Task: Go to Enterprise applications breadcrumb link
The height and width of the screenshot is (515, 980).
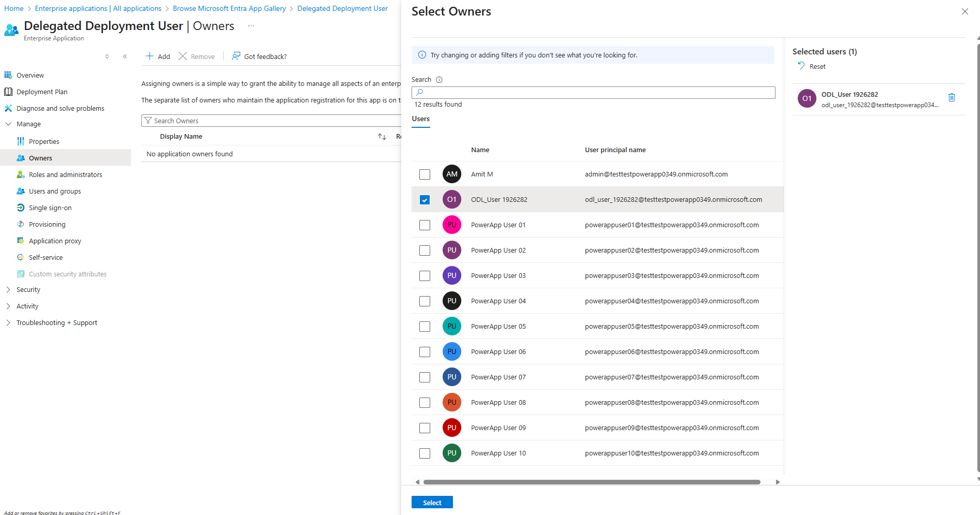Action: point(98,8)
